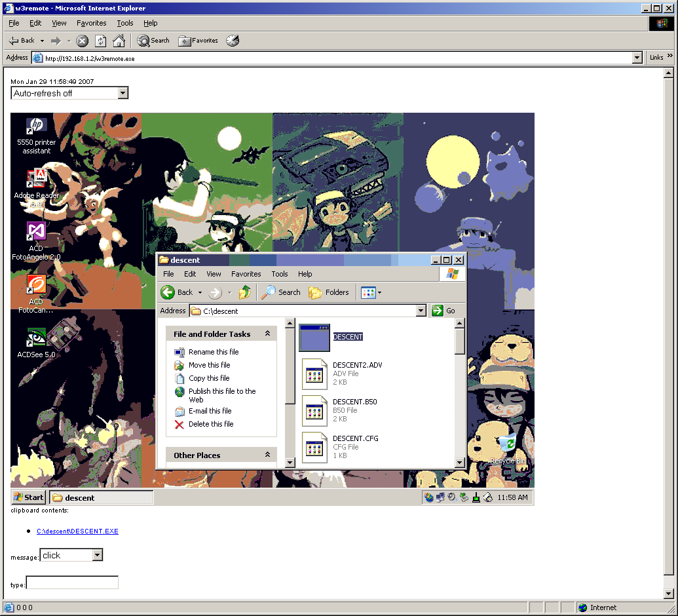Image resolution: width=678 pixels, height=616 pixels.
Task: Open the explorer address dropdown in descent window
Action: [421, 311]
